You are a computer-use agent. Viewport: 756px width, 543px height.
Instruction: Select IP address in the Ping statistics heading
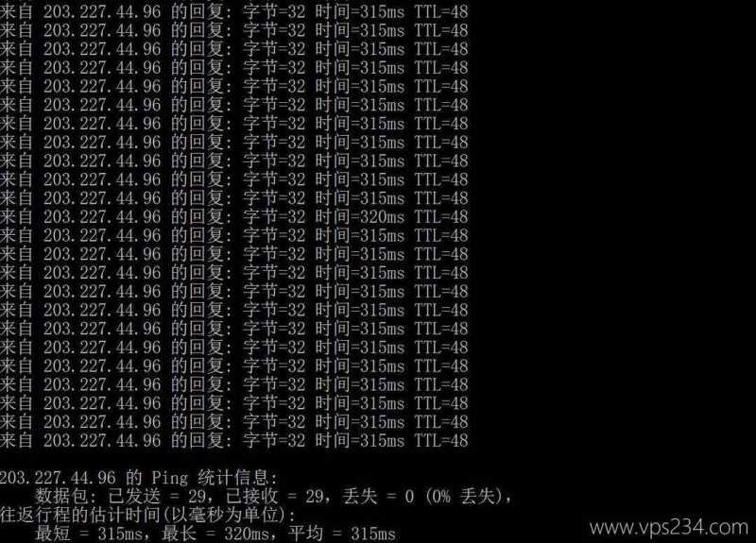[x=58, y=478]
